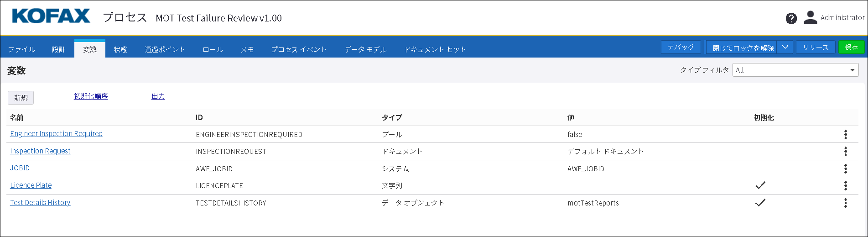Open options menu for Engineer Inspection Required
The image size is (868, 237).
(x=845, y=134)
